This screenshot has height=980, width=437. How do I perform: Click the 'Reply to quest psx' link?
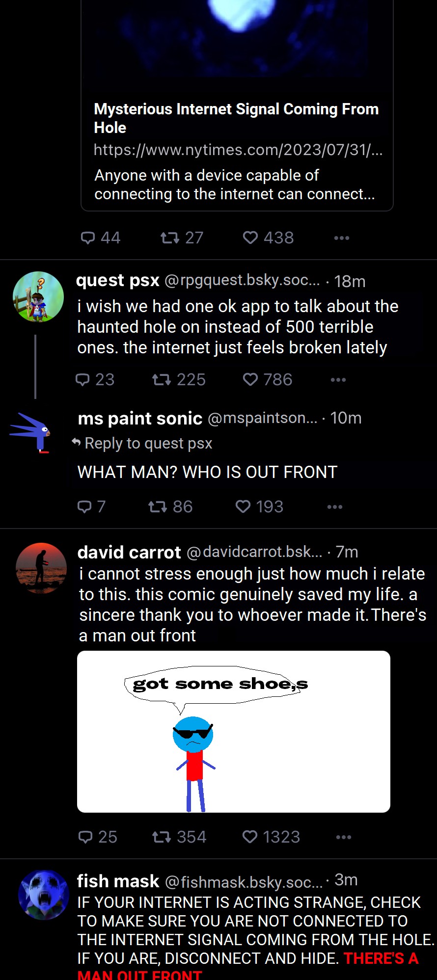[148, 443]
